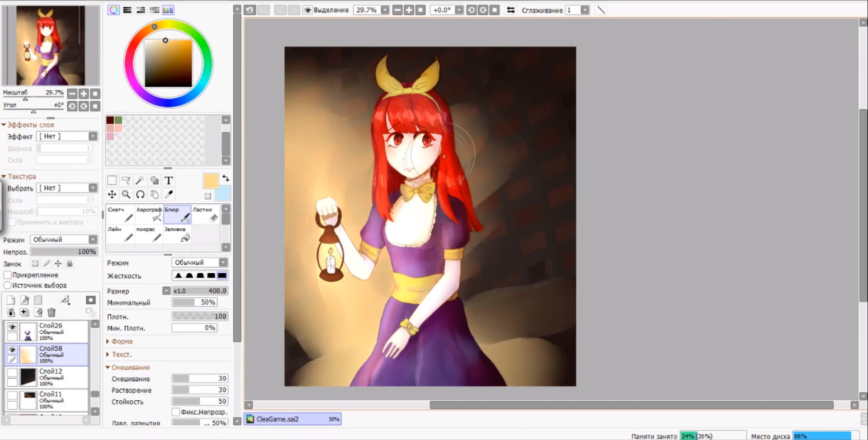Image resolution: width=868 pixels, height=440 pixels.
Task: Adjust the Непроз. layer opacity slider
Action: click(x=63, y=252)
